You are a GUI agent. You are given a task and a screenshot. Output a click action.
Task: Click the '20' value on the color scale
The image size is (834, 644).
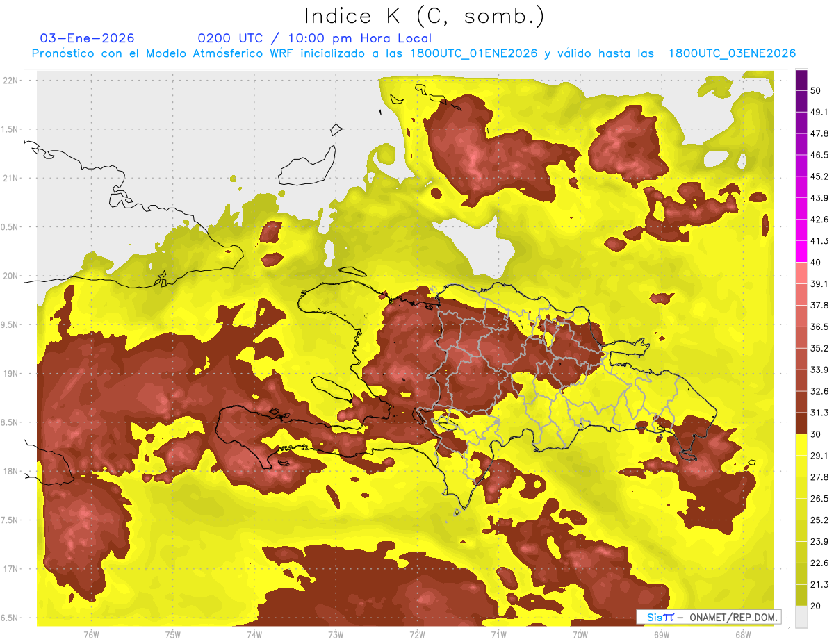pyautogui.click(x=816, y=606)
